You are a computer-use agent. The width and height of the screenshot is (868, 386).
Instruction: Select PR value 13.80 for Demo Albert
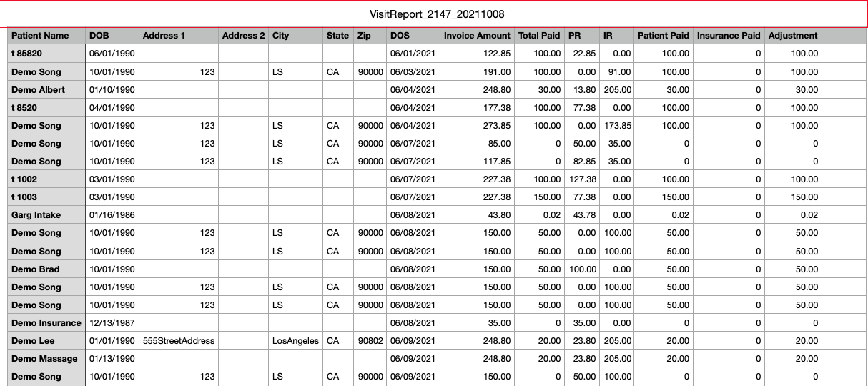pos(582,89)
